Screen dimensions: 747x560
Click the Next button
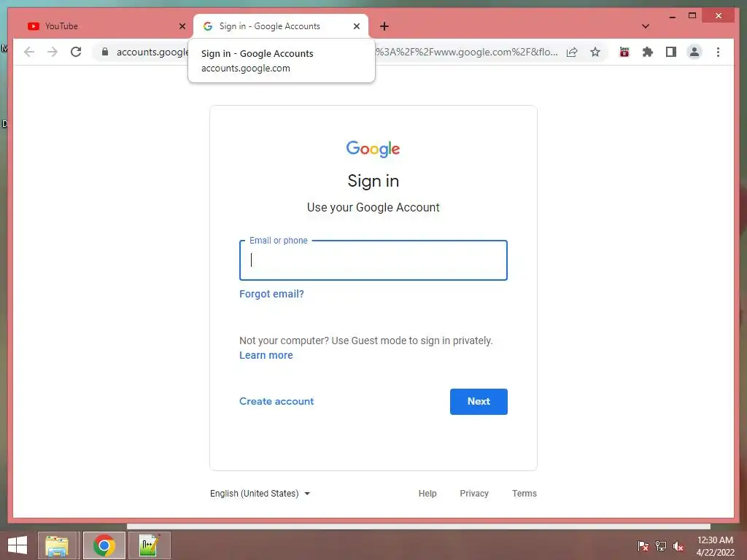(479, 402)
